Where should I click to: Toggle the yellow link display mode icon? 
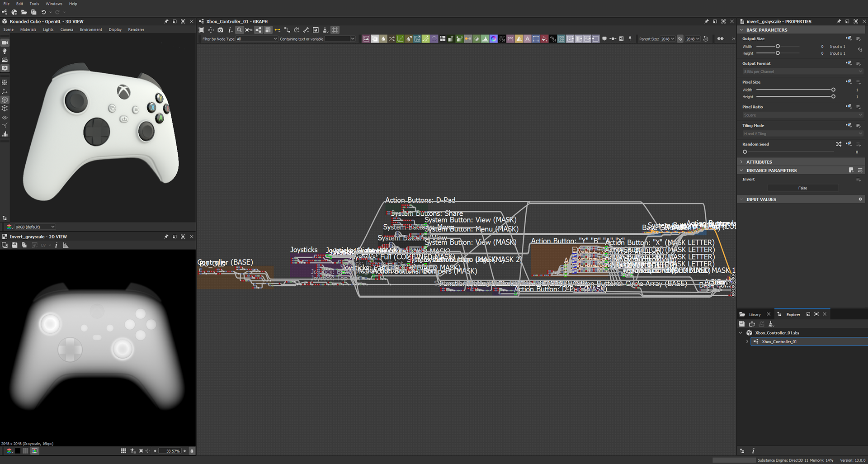[x=277, y=30]
